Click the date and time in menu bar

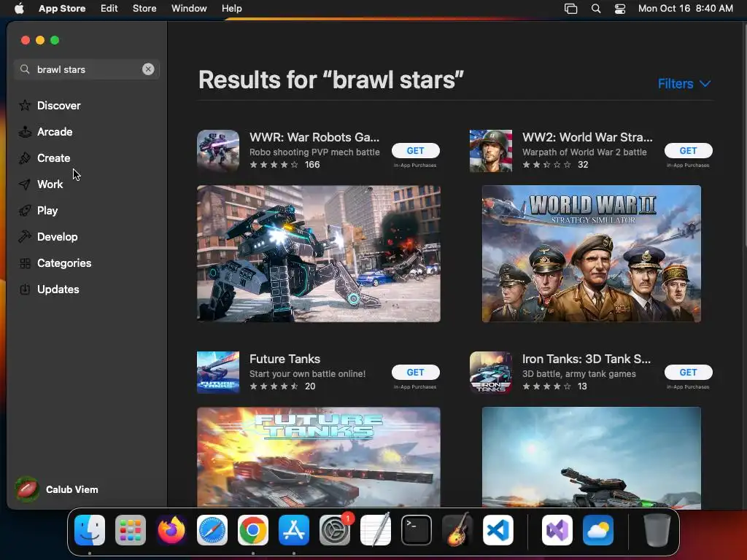[686, 9]
